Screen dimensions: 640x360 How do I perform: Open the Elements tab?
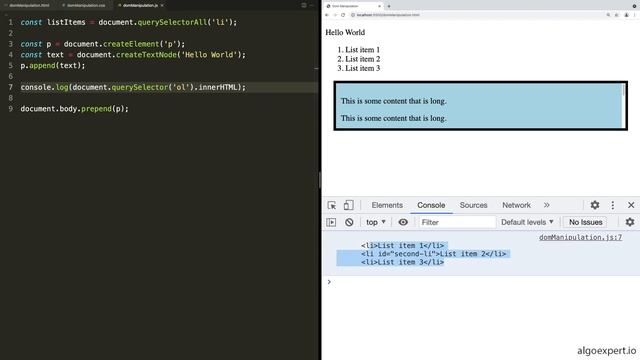pos(387,205)
